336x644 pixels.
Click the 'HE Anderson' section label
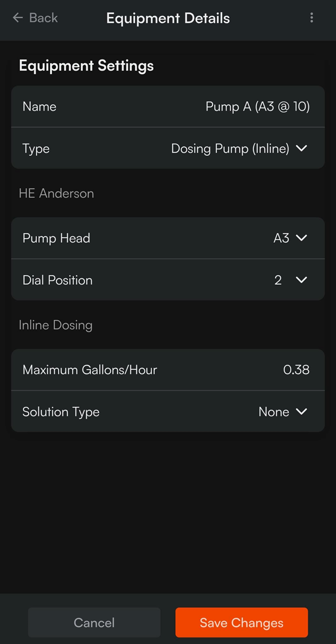[x=56, y=193]
